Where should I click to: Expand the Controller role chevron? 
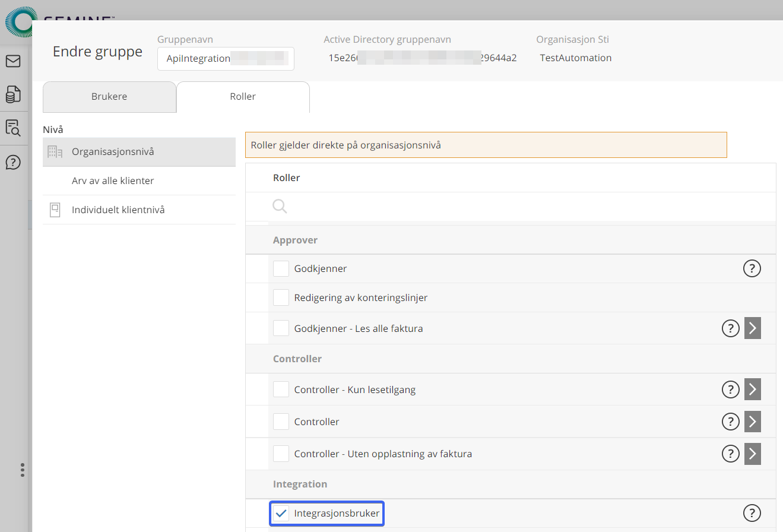pyautogui.click(x=753, y=422)
